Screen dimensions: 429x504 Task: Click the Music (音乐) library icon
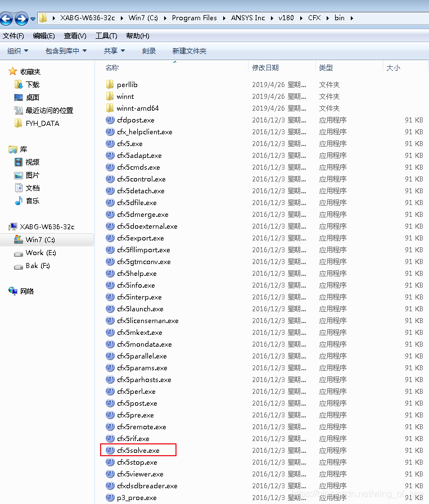pyautogui.click(x=19, y=201)
